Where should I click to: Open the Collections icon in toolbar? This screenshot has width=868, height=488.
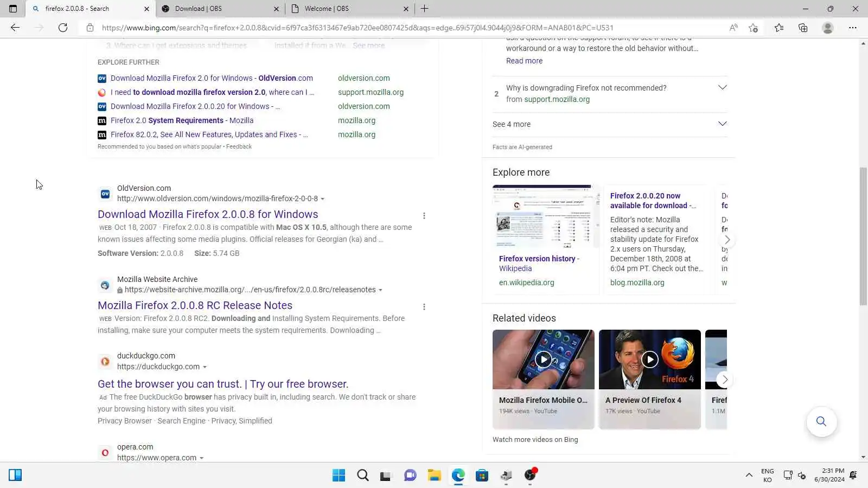click(x=803, y=28)
